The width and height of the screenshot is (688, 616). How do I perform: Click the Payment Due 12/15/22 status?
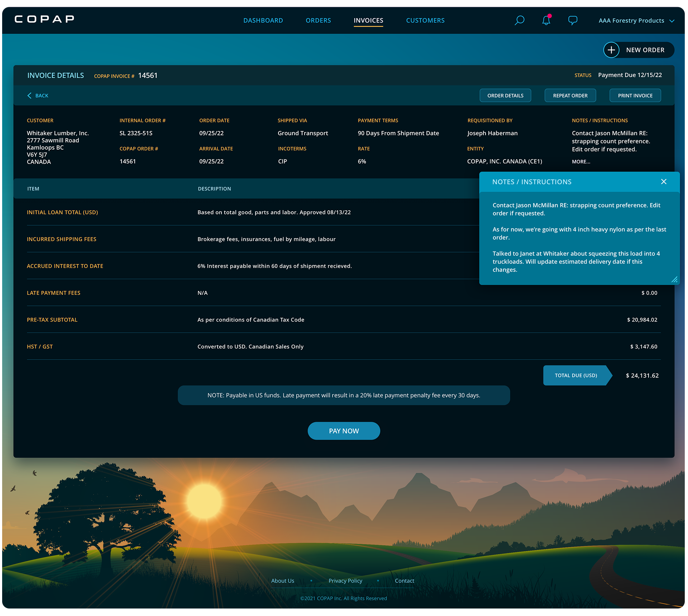coord(630,75)
